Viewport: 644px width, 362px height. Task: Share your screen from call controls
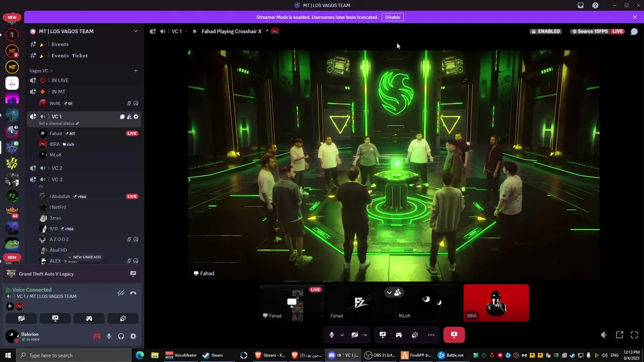382,335
